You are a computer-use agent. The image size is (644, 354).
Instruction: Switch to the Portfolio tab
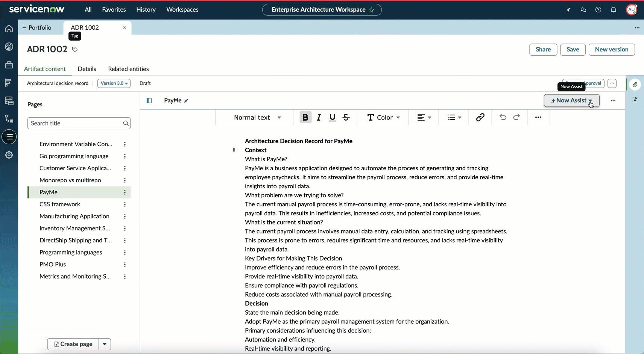click(x=37, y=28)
